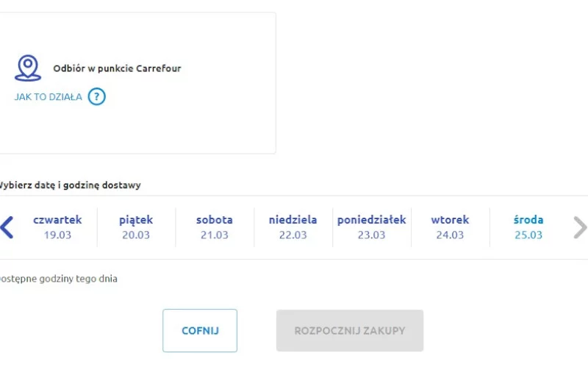The image size is (588, 392).
Task: Click the ROZPOCZNIJ ZAKUPY button
Action: click(350, 330)
